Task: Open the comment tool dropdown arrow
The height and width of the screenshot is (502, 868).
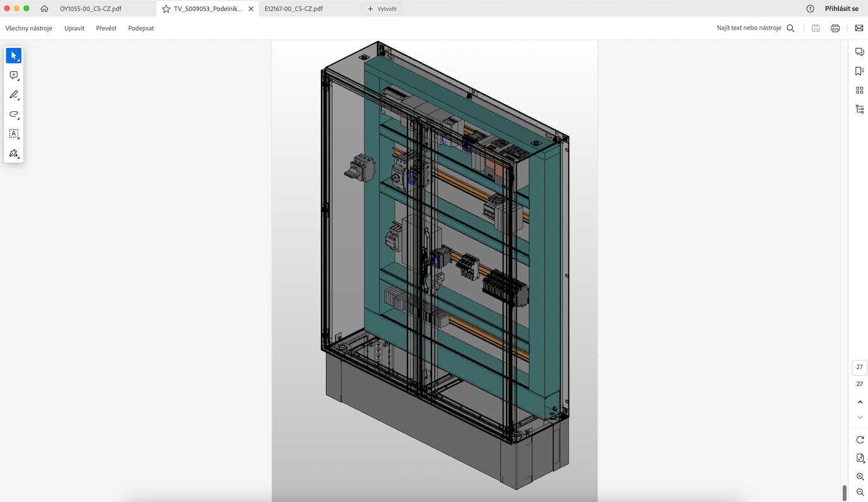Action: click(19, 80)
